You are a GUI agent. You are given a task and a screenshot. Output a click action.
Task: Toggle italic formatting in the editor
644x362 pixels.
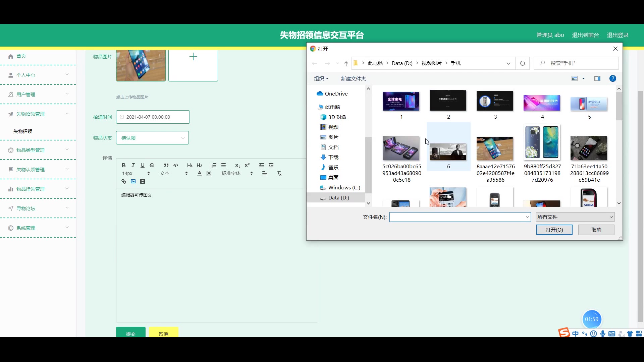133,165
